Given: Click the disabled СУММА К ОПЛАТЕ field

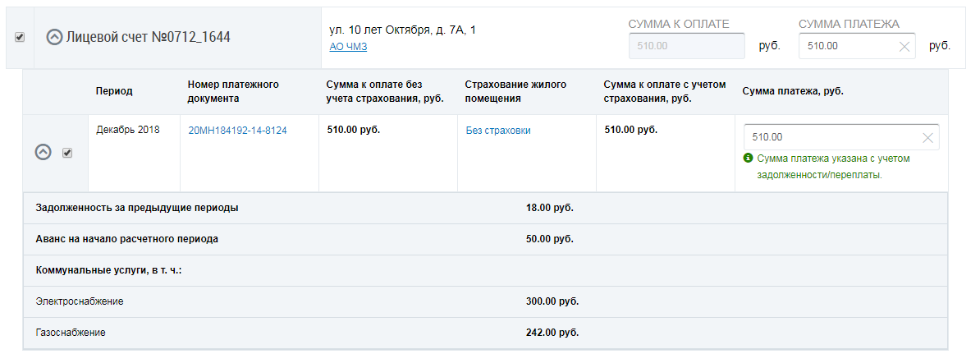Looking at the screenshot, I should tap(686, 46).
